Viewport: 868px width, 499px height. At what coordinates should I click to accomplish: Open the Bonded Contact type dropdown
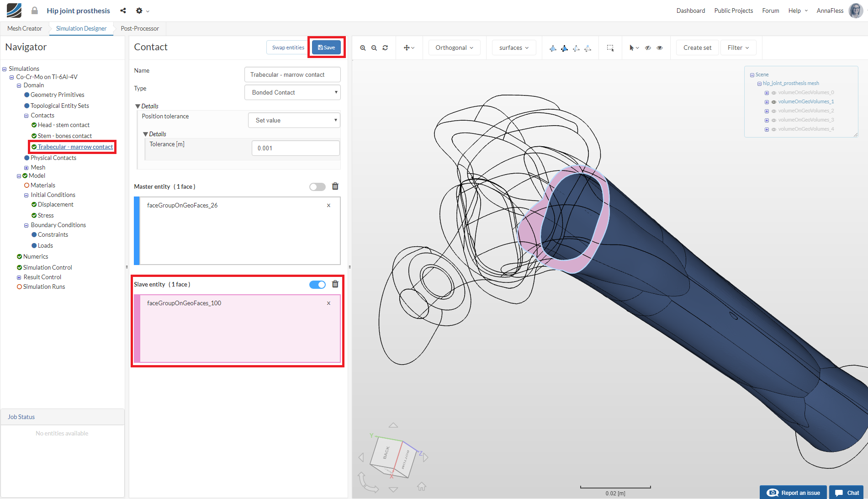pos(292,92)
